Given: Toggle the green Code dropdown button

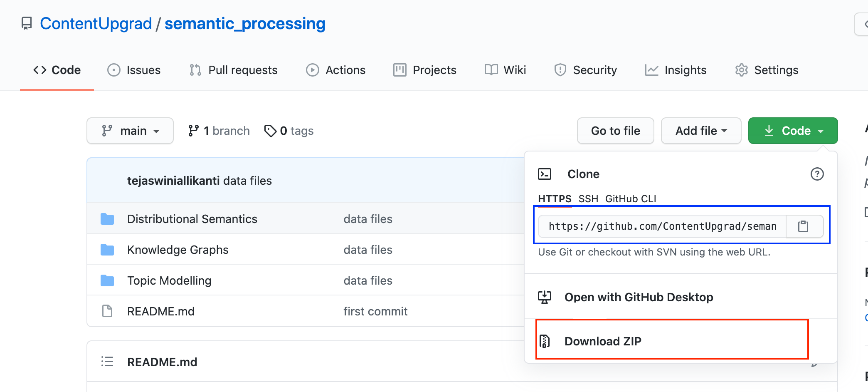Looking at the screenshot, I should pos(793,131).
